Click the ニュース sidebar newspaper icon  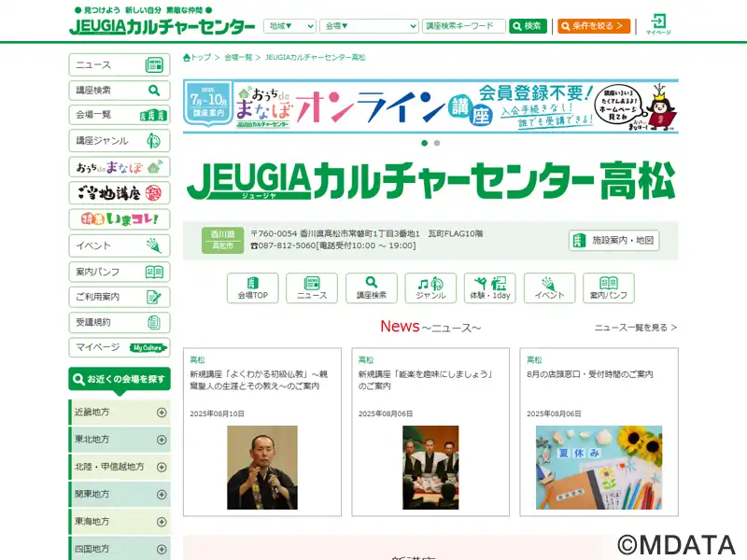(154, 64)
